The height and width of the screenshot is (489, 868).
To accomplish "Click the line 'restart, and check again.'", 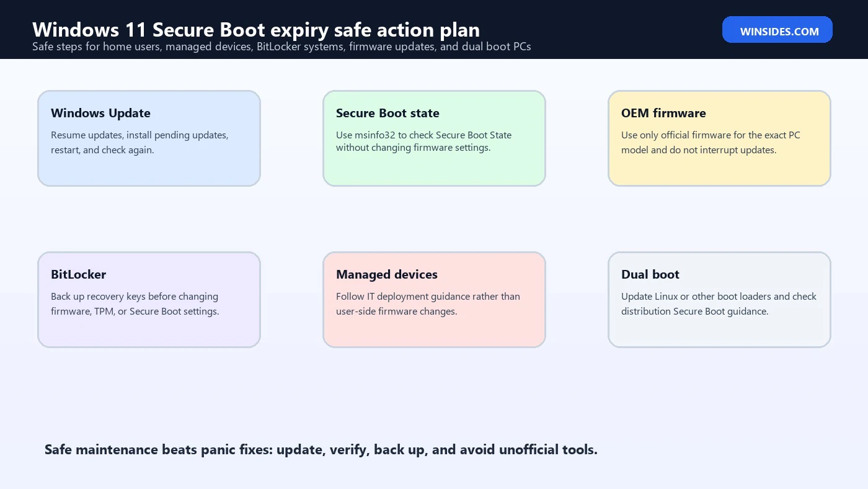I will coord(102,150).
